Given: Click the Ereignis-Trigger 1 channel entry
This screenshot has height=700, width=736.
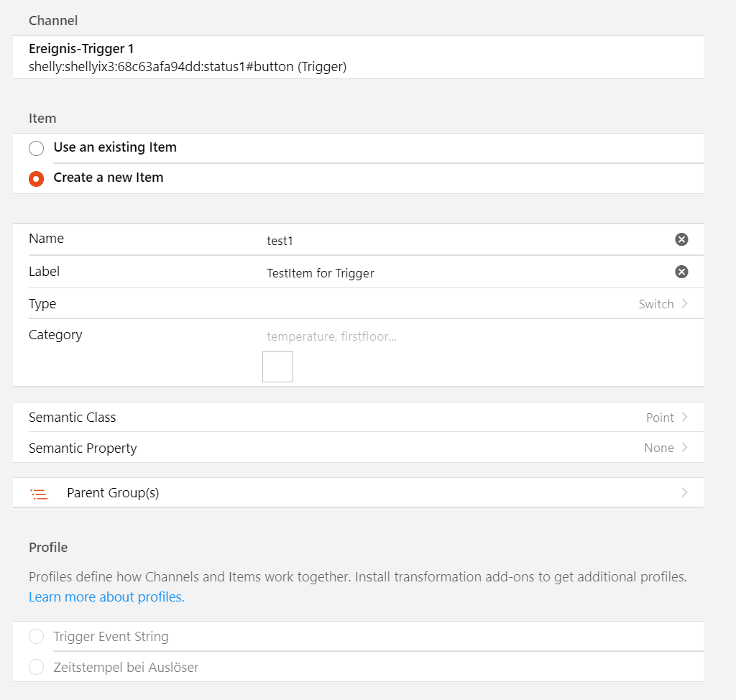Looking at the screenshot, I should tap(187, 57).
